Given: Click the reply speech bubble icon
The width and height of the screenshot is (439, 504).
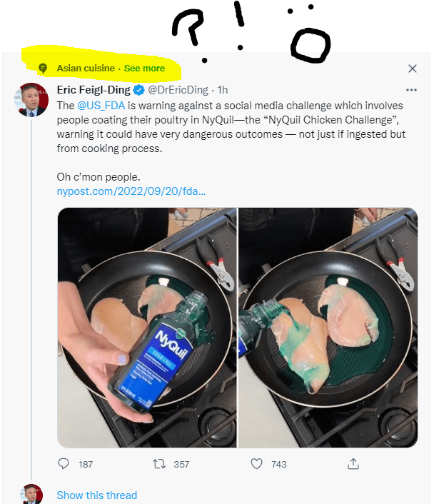Looking at the screenshot, I should pos(64,464).
